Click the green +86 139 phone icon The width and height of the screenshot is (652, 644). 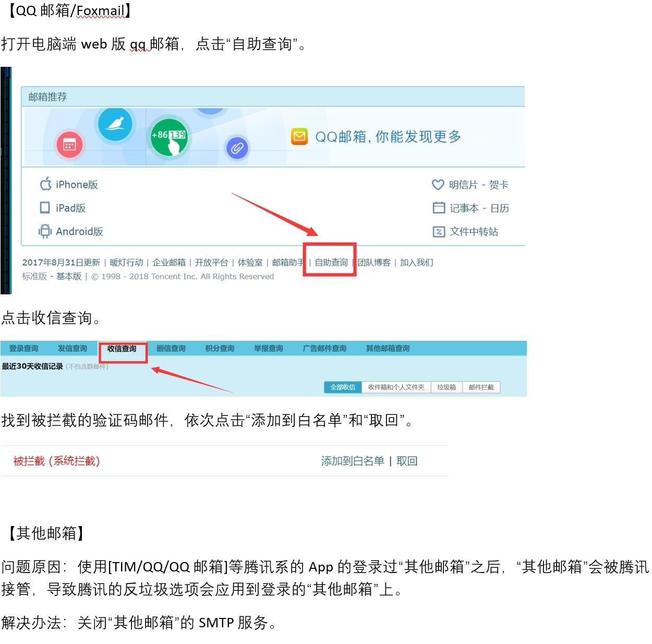[168, 138]
